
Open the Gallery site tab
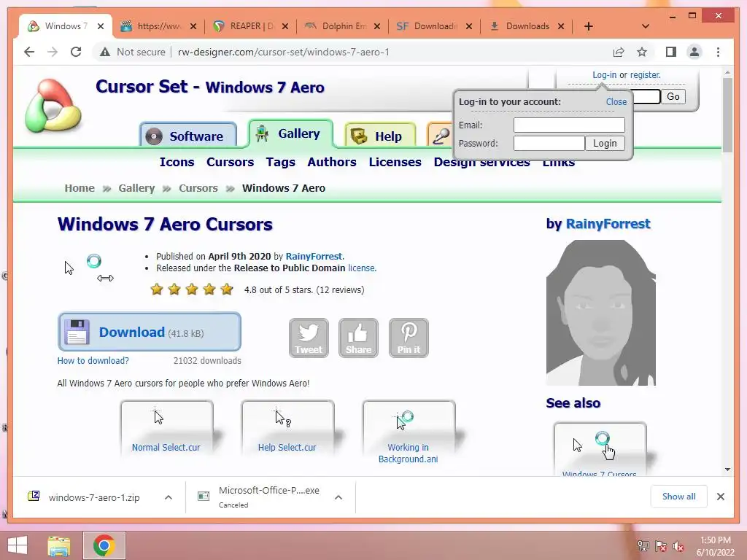pyautogui.click(x=290, y=134)
